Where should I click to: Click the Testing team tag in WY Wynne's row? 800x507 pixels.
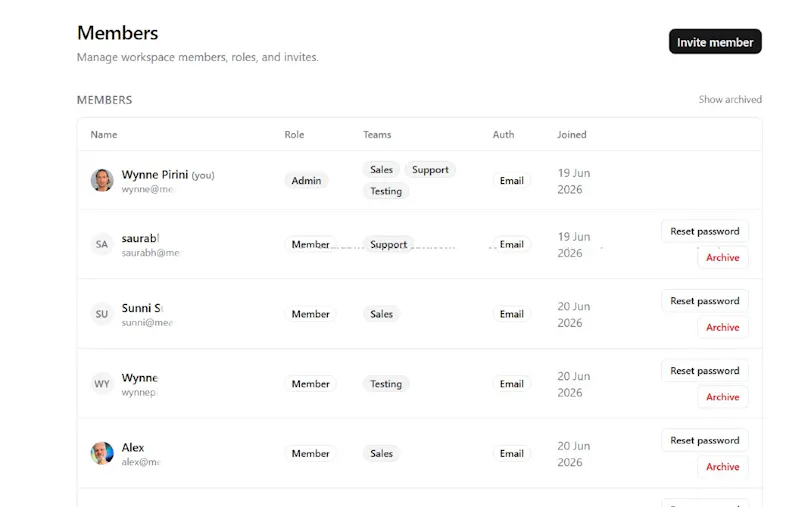click(386, 384)
